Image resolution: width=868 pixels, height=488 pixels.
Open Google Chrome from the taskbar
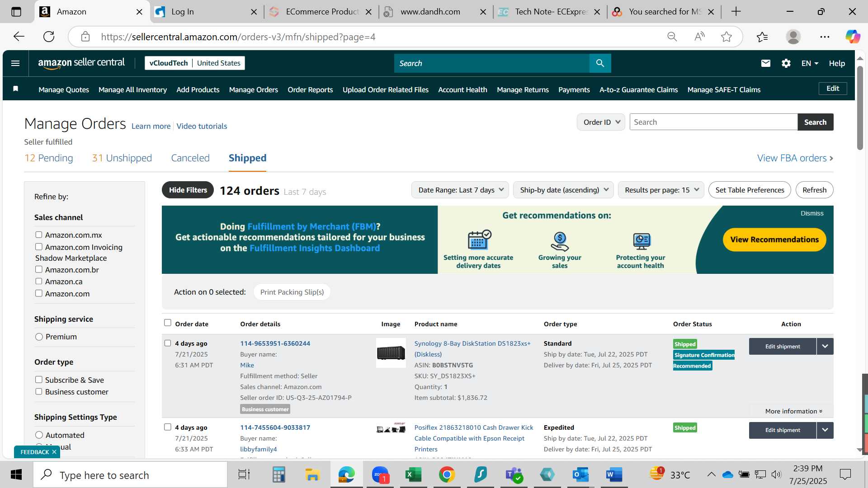tap(447, 474)
